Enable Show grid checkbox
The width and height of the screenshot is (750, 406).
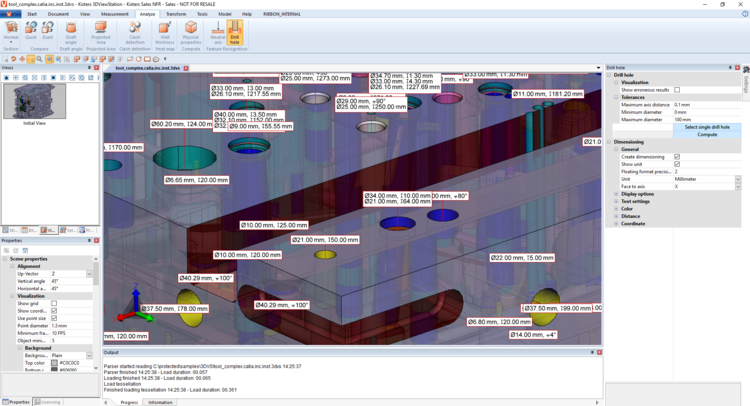(x=54, y=303)
